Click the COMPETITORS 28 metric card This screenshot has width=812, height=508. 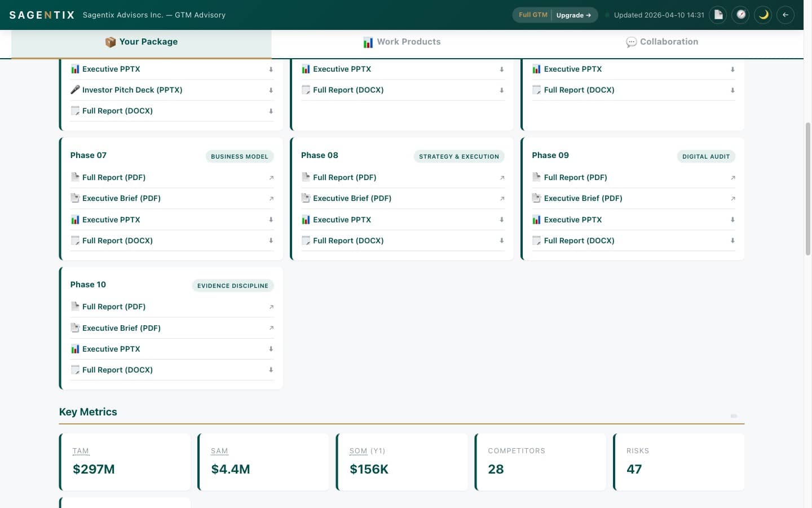[x=540, y=462]
